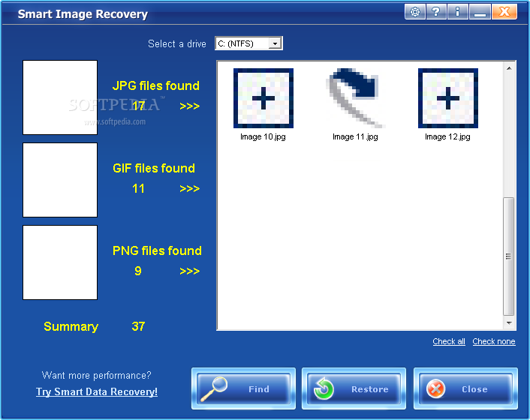
Task: Click the Image 10.jpg file name
Action: (x=263, y=136)
